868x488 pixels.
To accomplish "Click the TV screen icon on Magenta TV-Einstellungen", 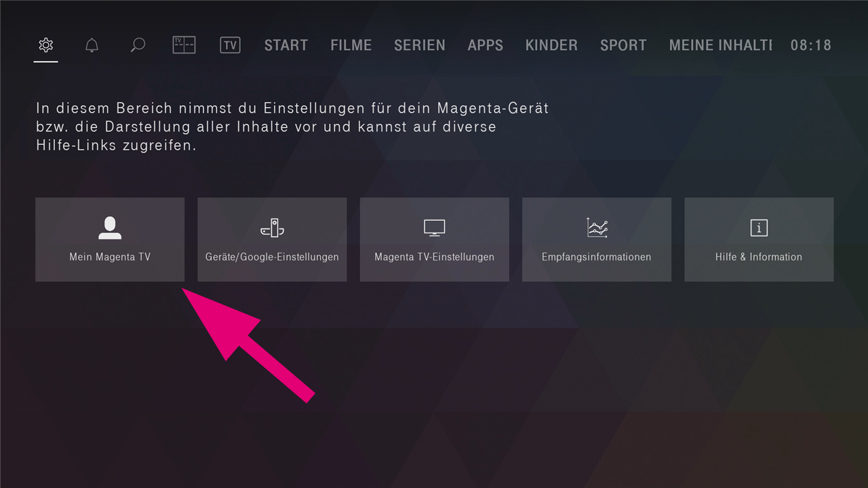I will tap(434, 228).
